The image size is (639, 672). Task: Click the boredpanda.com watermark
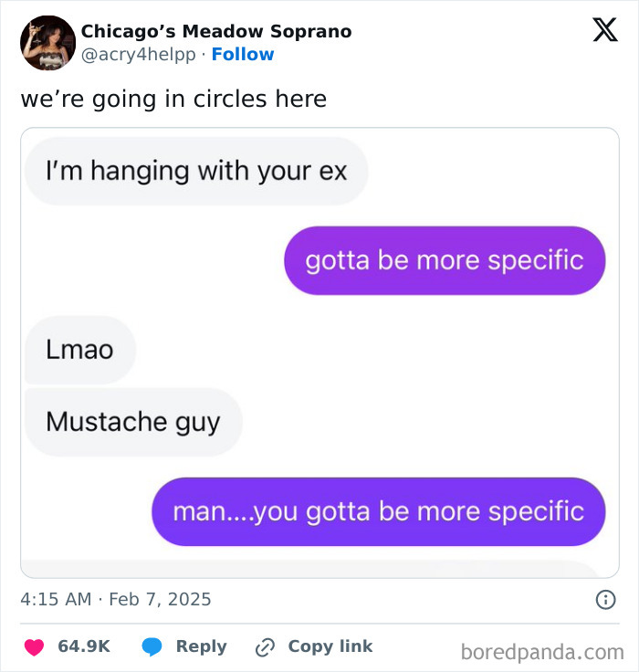[x=542, y=652]
